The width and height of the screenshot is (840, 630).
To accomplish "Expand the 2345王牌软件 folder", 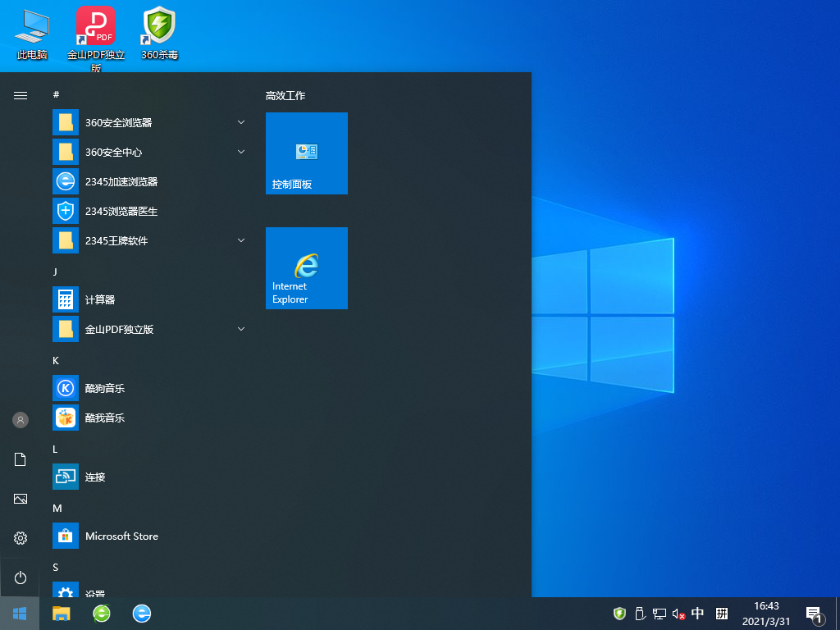I will click(241, 240).
